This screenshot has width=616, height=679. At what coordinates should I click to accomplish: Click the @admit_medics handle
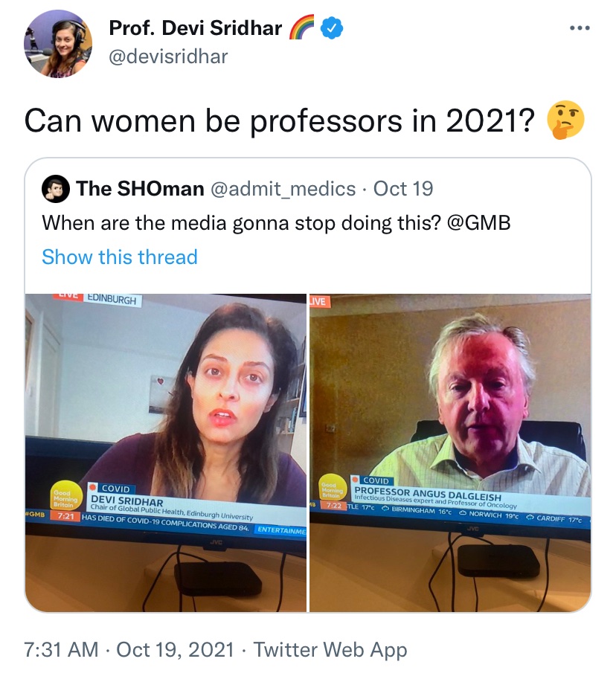pos(283,189)
